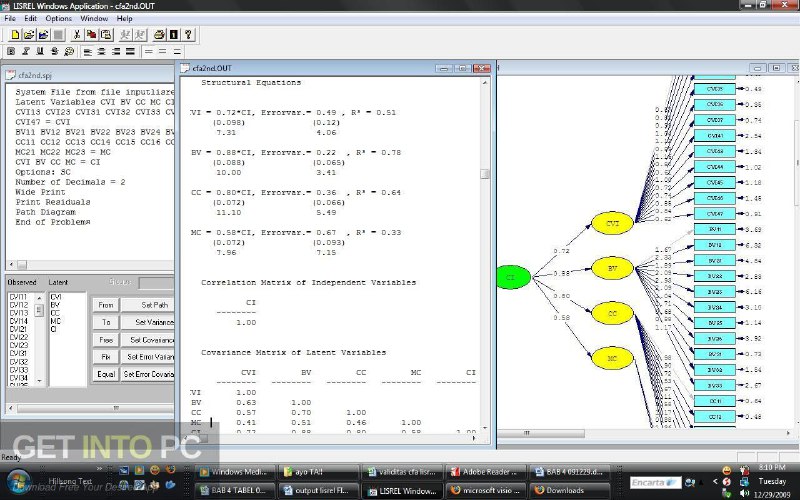Click the yellow Open folder icon
The width and height of the screenshot is (800, 500).
29,35
